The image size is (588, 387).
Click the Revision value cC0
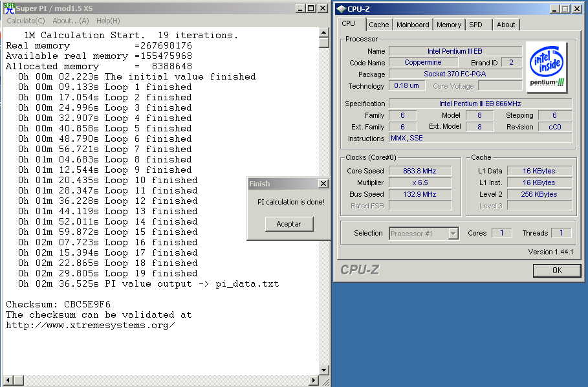pos(555,127)
